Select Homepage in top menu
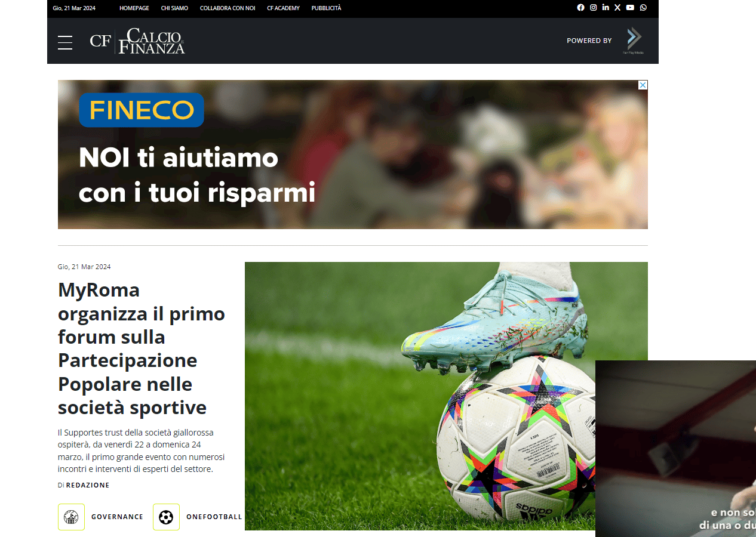Image resolution: width=756 pixels, height=537 pixels. [134, 8]
